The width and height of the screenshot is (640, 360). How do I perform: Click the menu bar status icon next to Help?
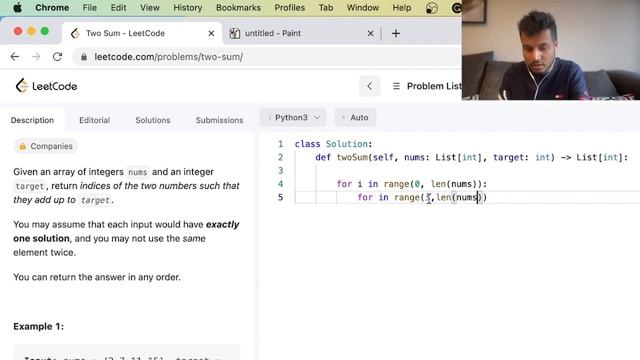click(431, 8)
